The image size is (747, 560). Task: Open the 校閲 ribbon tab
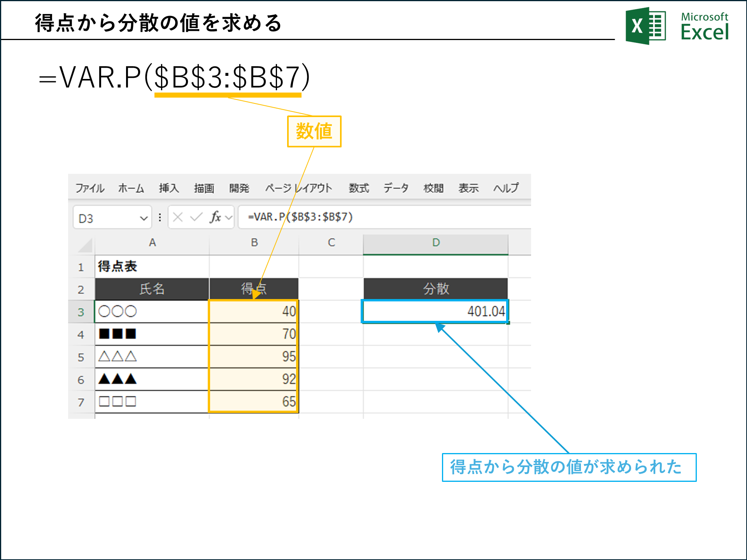point(433,188)
